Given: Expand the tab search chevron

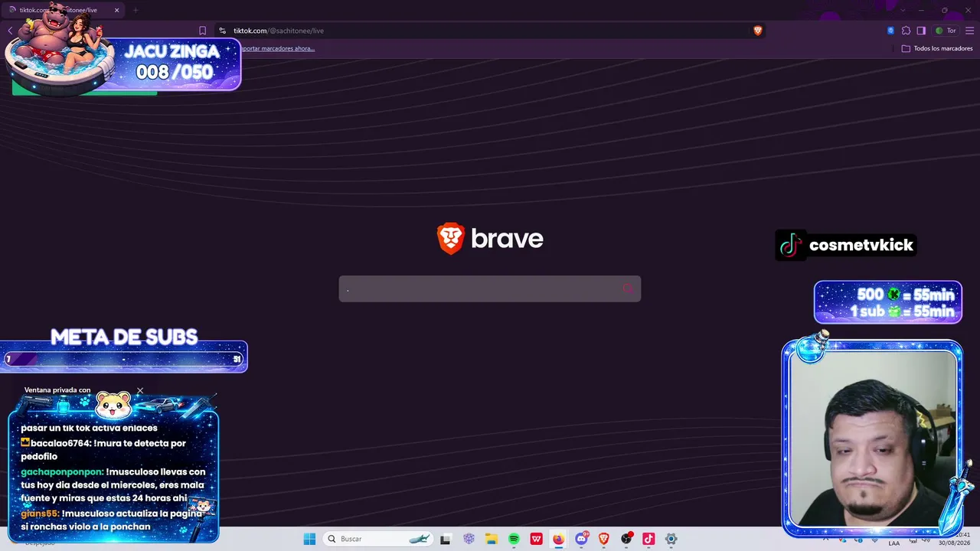Looking at the screenshot, I should [x=903, y=10].
